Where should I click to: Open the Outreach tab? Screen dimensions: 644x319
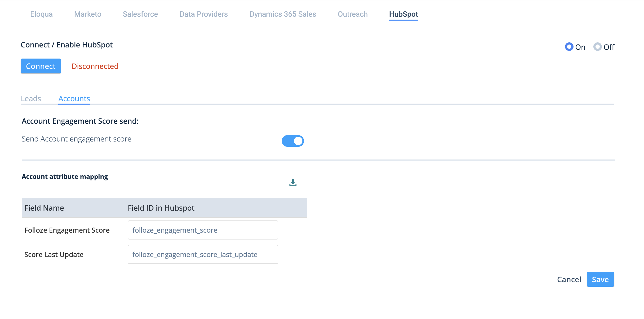pyautogui.click(x=352, y=14)
